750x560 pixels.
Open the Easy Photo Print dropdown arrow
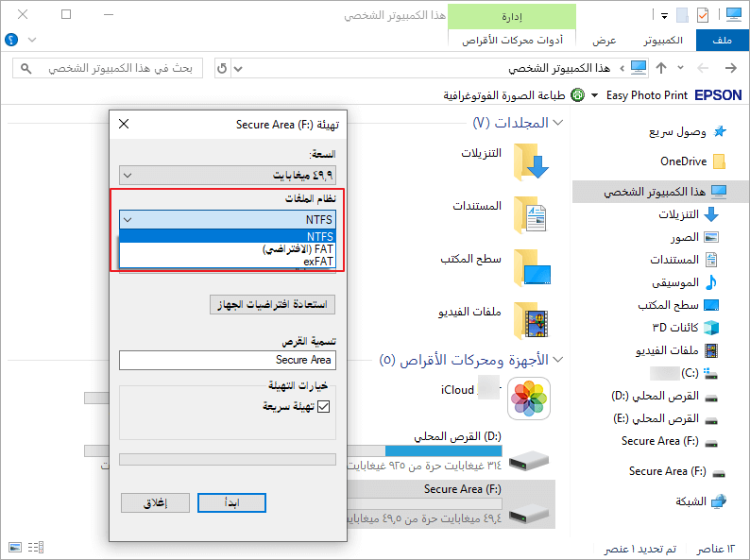point(594,95)
